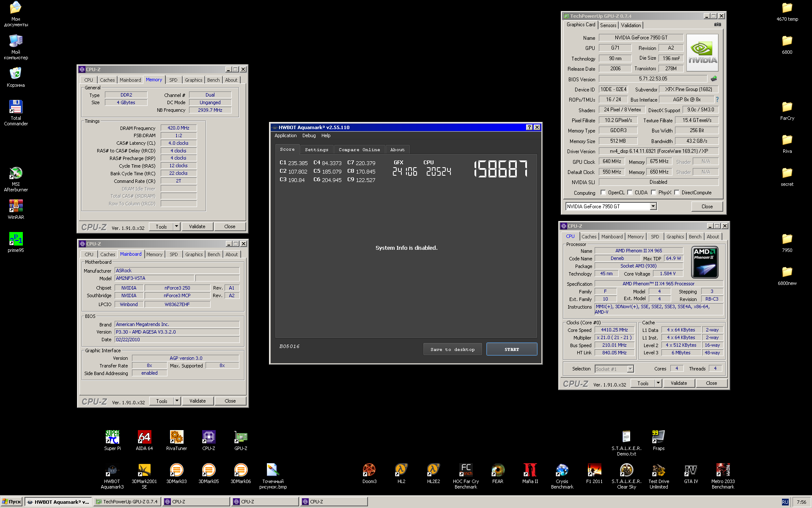
Task: Open the GPU selection dropdown in GPU-Z
Action: (x=653, y=206)
